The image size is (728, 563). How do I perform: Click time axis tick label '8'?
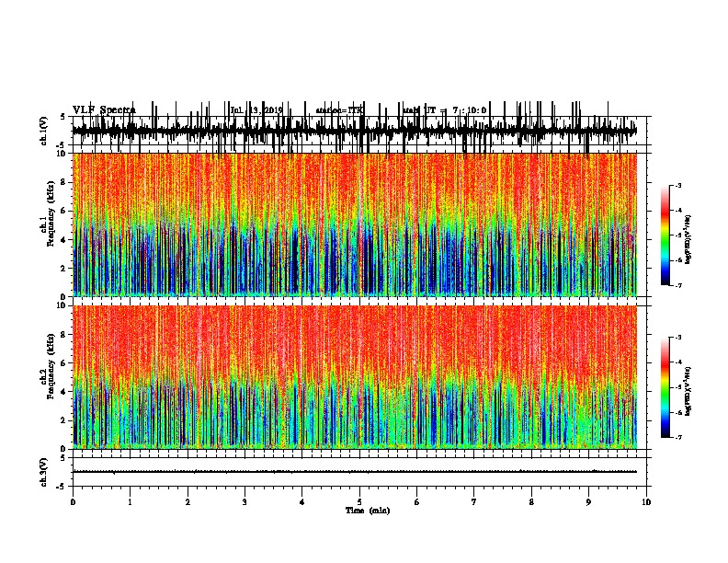click(x=531, y=501)
